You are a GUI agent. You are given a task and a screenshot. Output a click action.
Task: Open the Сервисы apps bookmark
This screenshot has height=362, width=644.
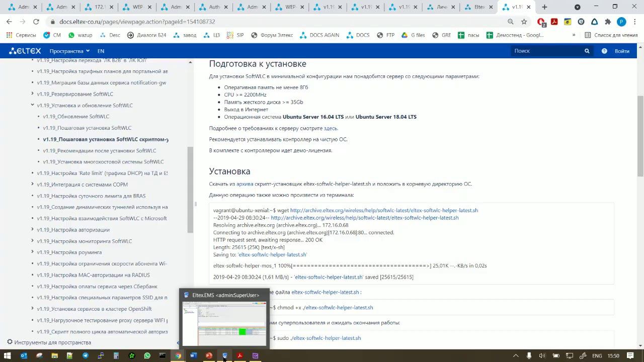(x=21, y=35)
